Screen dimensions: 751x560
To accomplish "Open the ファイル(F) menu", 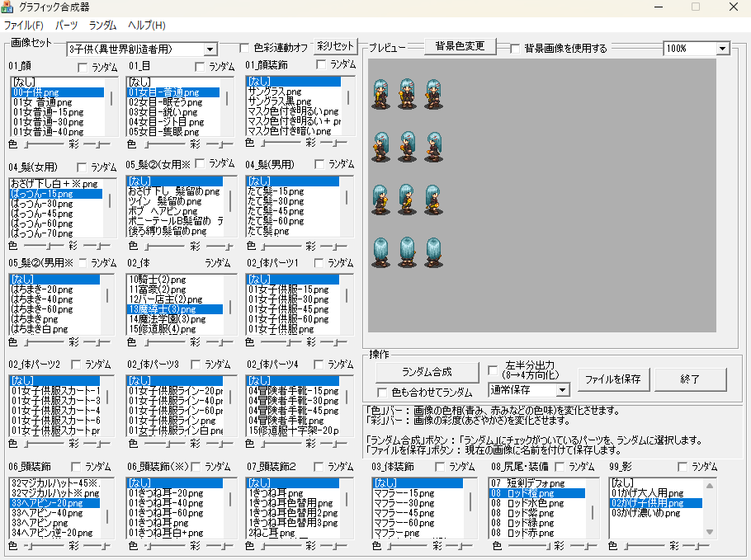I will click(24, 26).
